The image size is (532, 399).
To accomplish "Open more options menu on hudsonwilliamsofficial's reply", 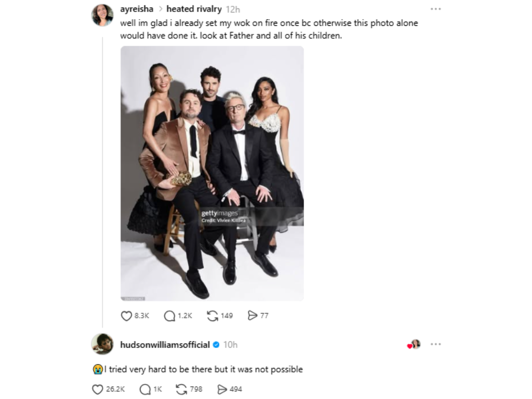I will coord(436,344).
